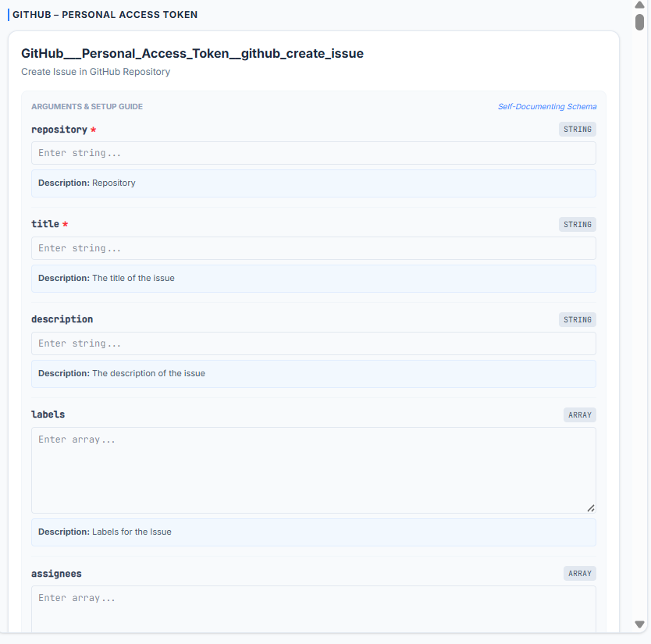Click the 'repository' field label
Image resolution: width=651 pixels, height=644 pixels.
[x=59, y=130]
